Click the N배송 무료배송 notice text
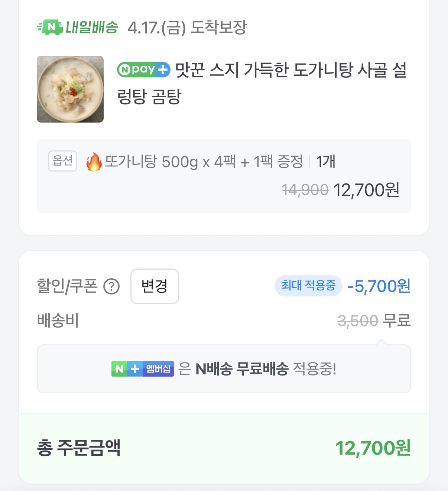This screenshot has width=448, height=491. pyautogui.click(x=242, y=369)
